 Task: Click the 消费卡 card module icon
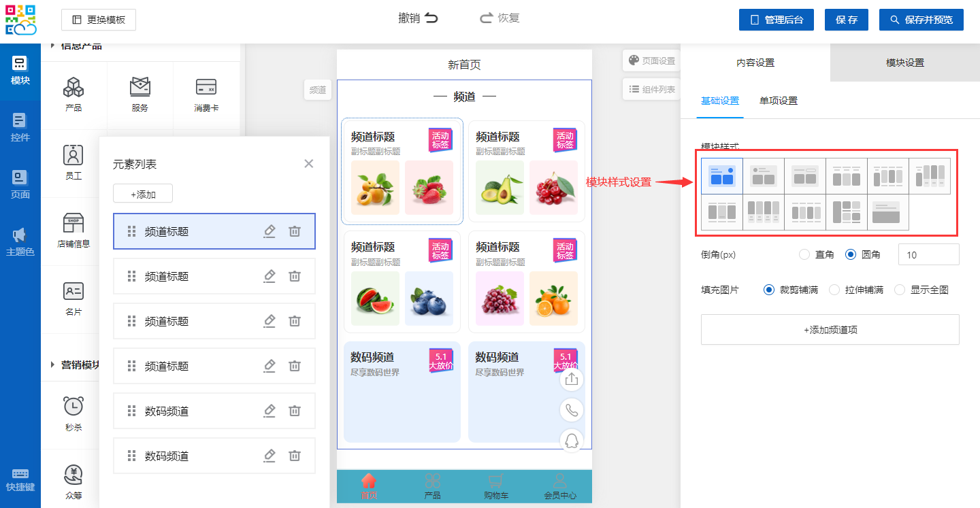coord(206,88)
